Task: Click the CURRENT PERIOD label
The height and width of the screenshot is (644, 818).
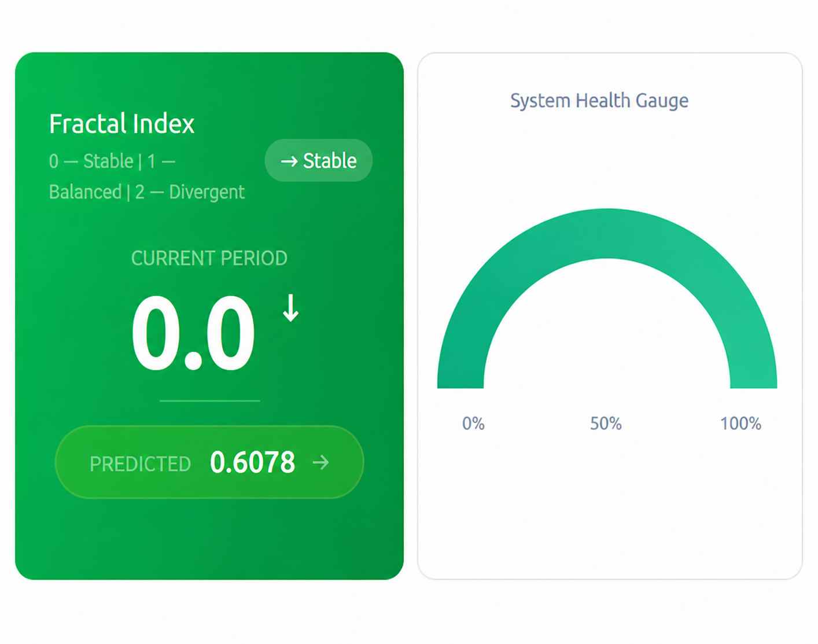Action: point(209,258)
